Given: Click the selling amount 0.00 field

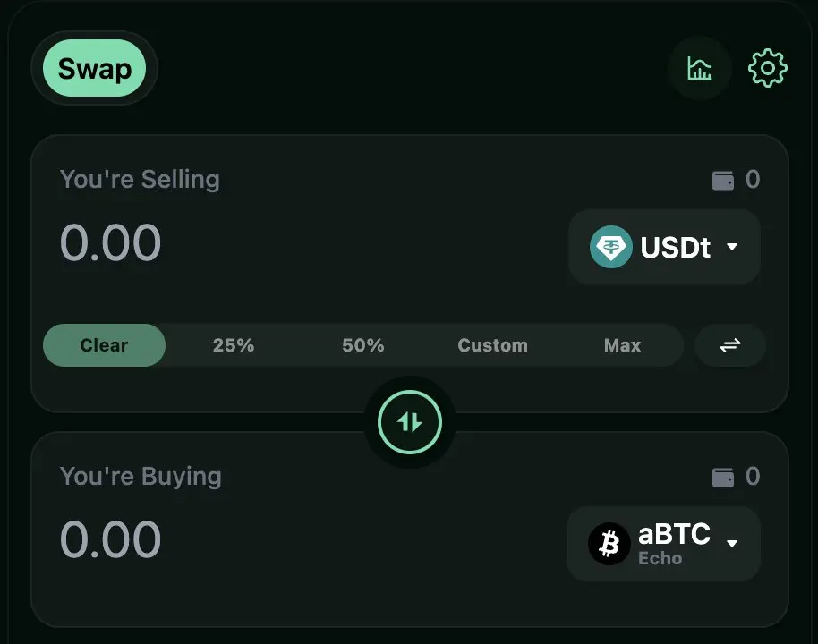Looking at the screenshot, I should [111, 243].
